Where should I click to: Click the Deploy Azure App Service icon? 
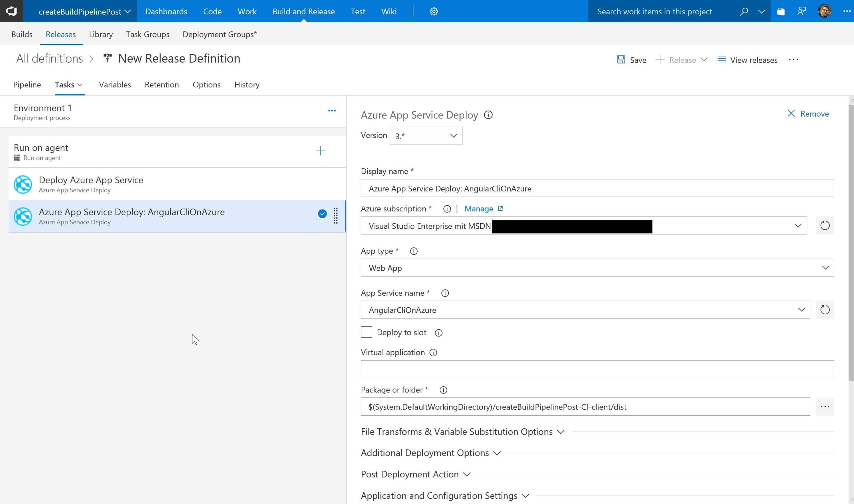(x=22, y=184)
